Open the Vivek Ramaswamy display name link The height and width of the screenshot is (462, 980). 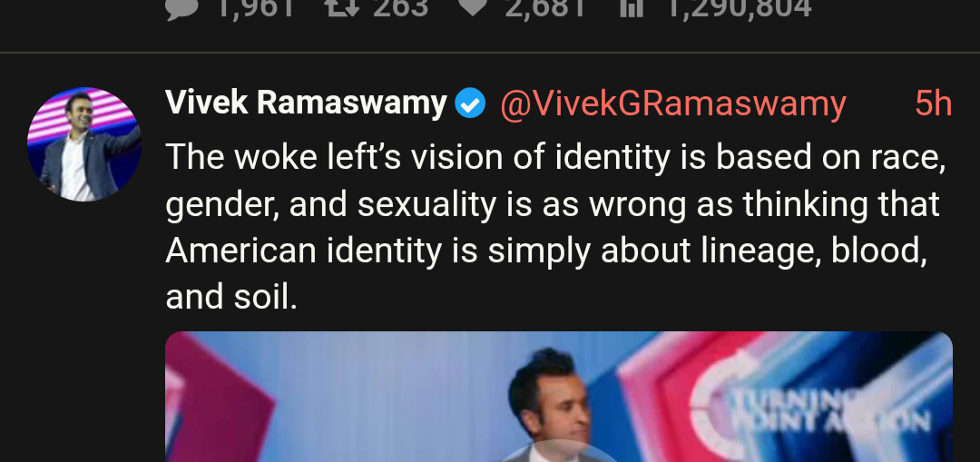click(x=307, y=103)
